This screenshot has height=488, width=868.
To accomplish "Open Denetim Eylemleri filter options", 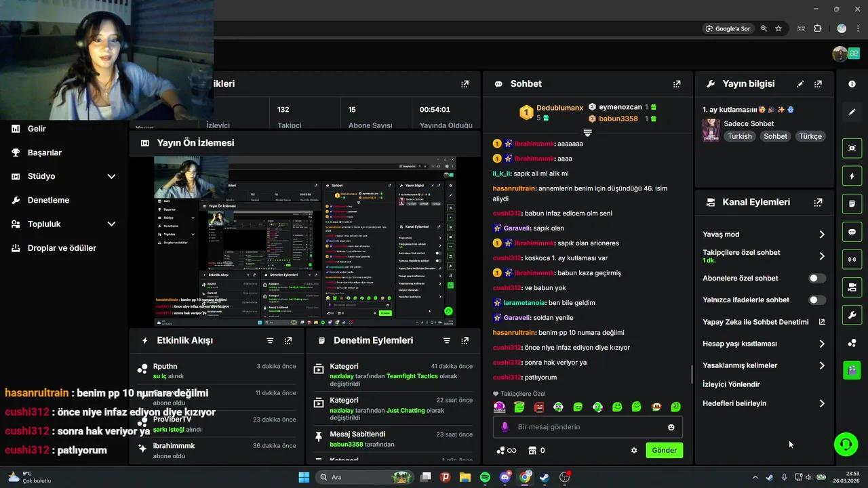I will [447, 340].
